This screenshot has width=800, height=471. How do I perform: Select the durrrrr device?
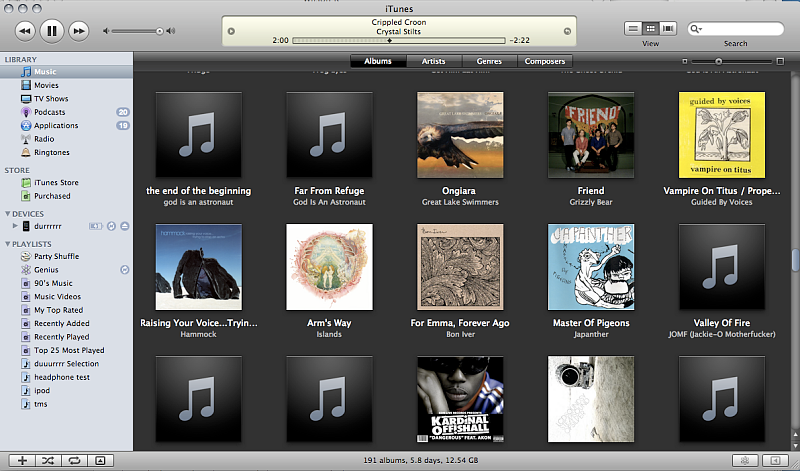tap(47, 226)
